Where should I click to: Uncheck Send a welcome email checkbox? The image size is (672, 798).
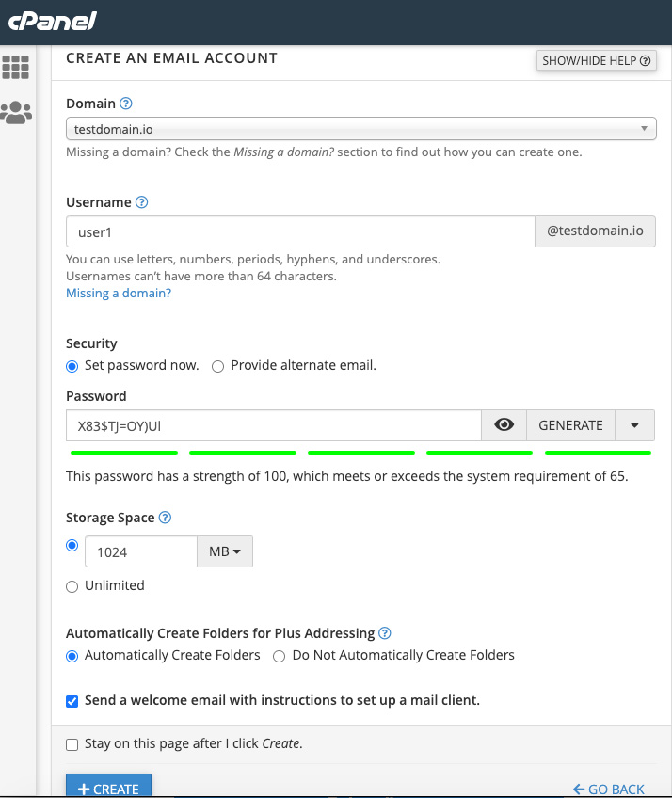click(72, 701)
